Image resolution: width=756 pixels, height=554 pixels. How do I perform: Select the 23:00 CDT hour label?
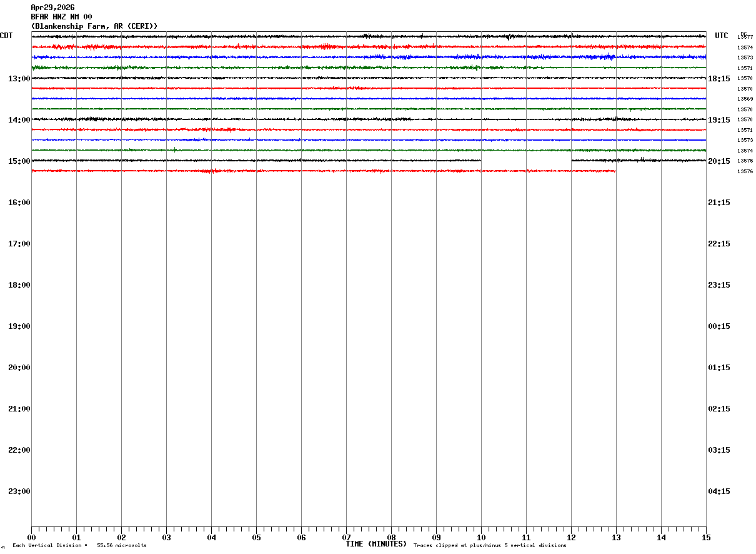(x=19, y=491)
